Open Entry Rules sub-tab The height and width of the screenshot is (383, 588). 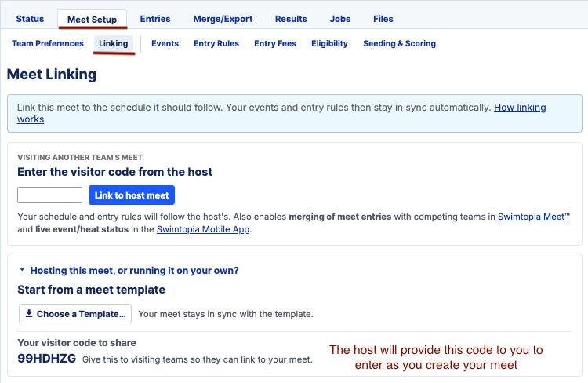[x=216, y=43]
